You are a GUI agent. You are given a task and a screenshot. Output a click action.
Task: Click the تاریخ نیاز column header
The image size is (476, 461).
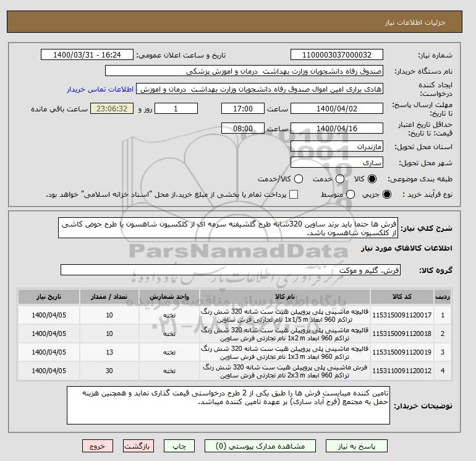[49, 296]
